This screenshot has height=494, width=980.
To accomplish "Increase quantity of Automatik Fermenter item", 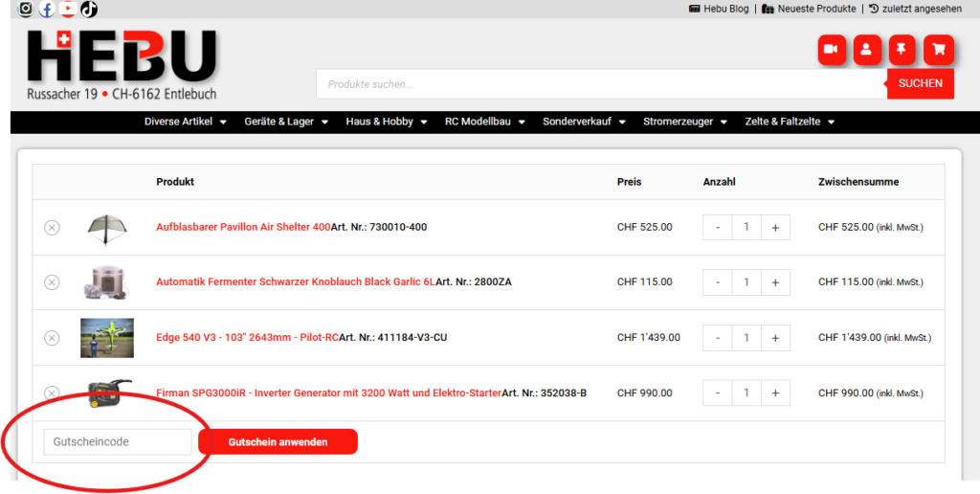I will [x=775, y=282].
